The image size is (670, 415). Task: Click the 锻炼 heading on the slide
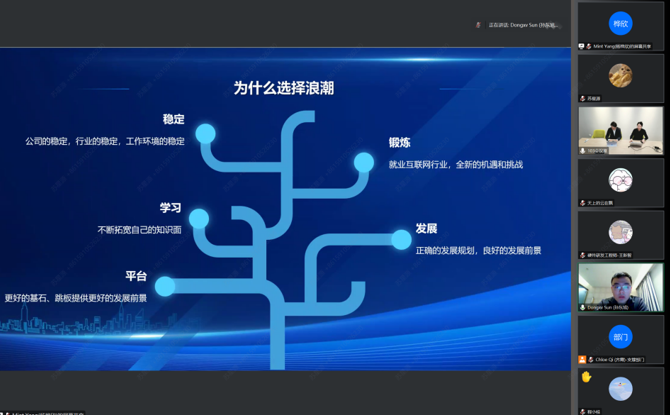[x=399, y=143]
